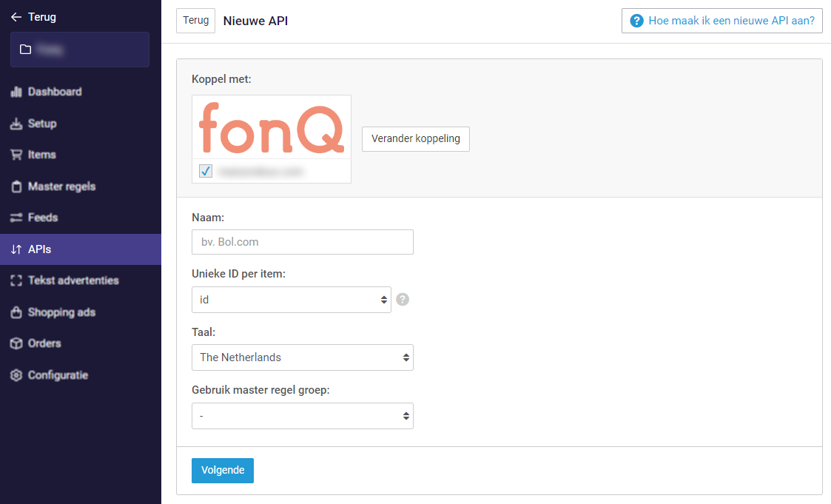Click the Master regels clipboard icon
Image resolution: width=831 pixels, height=504 pixels.
[x=16, y=187]
